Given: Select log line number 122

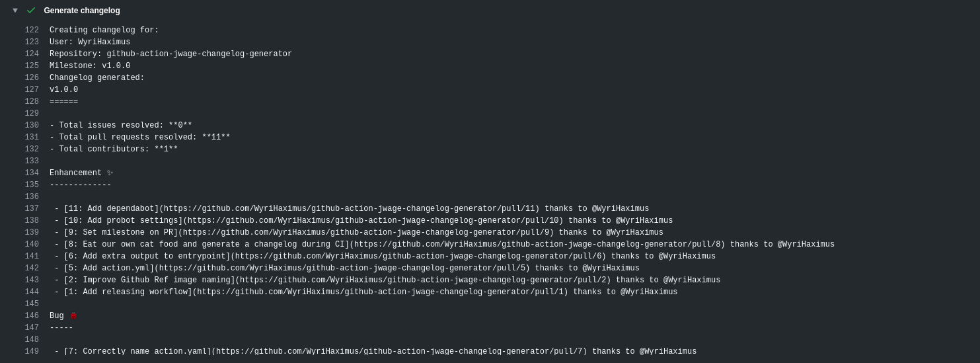Looking at the screenshot, I should click(x=32, y=30).
